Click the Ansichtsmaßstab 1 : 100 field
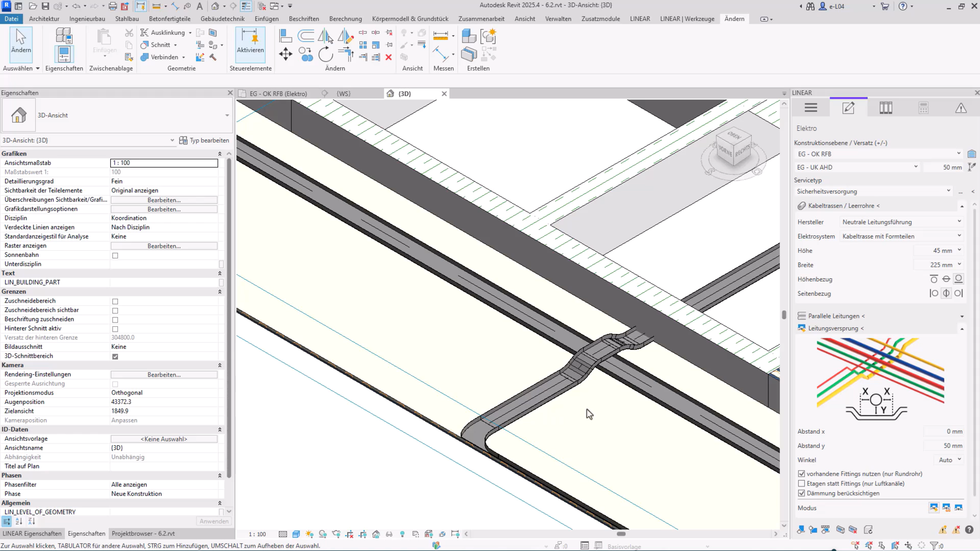 [x=164, y=163]
